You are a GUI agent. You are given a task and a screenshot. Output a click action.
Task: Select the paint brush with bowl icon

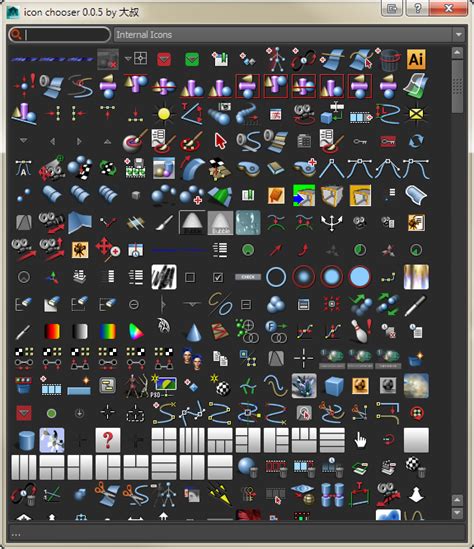pos(135,141)
